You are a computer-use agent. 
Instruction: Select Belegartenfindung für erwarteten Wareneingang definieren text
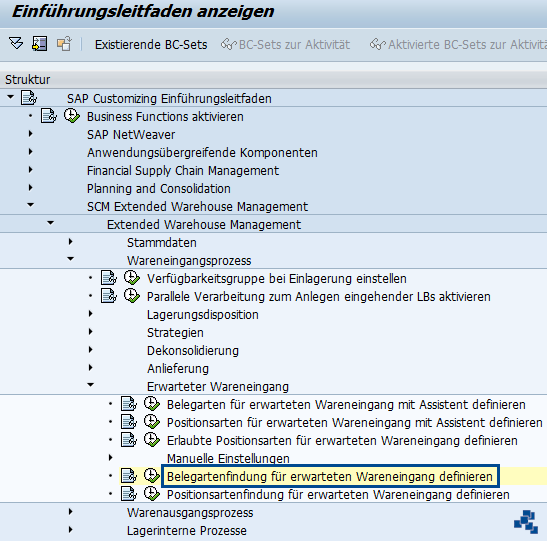pos(330,476)
